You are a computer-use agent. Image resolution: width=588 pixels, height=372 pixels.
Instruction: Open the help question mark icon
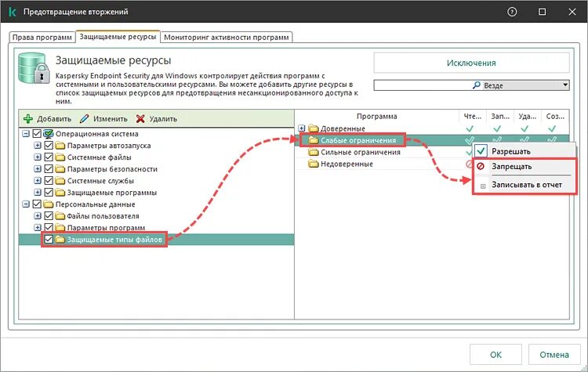tap(512, 12)
